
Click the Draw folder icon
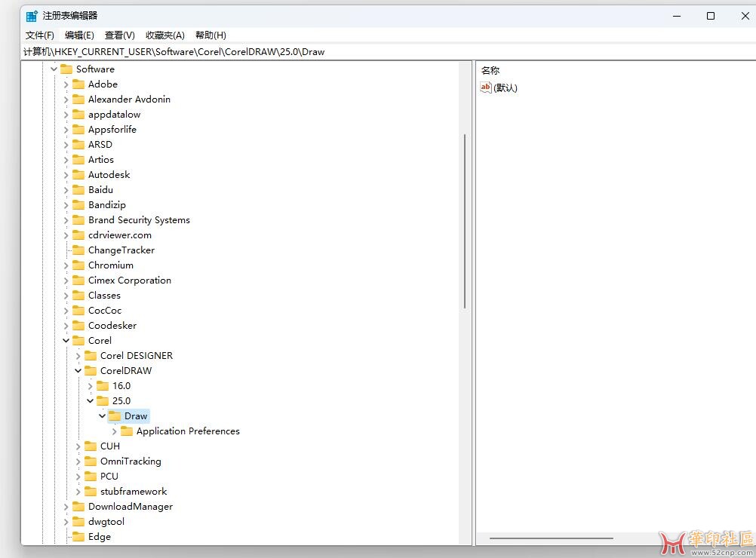114,415
